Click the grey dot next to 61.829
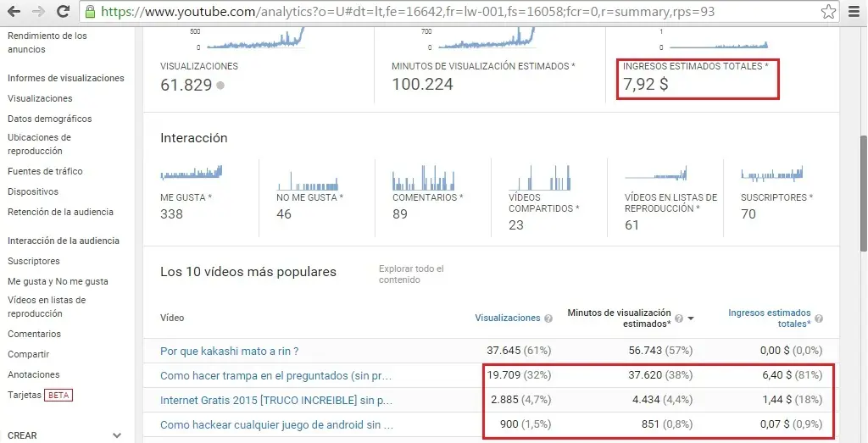Screen dimensions: 868x443 (x=220, y=86)
